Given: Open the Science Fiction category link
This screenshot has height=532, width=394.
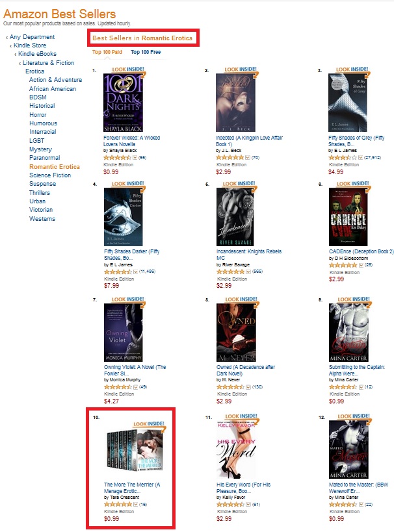Looking at the screenshot, I should click(50, 175).
